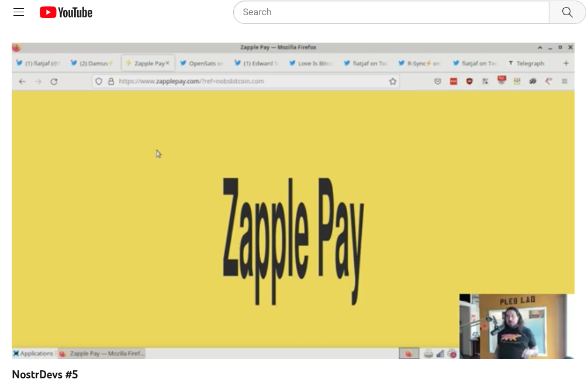The width and height of the screenshot is (588, 383).
Task: Bookmark page with the star icon
Action: pos(393,81)
